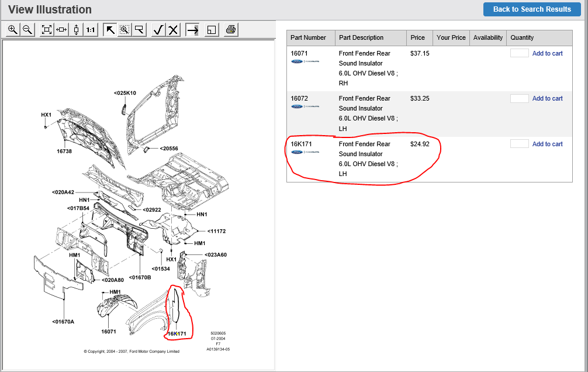The width and height of the screenshot is (588, 372).
Task: Click the Price column header
Action: (x=420, y=38)
